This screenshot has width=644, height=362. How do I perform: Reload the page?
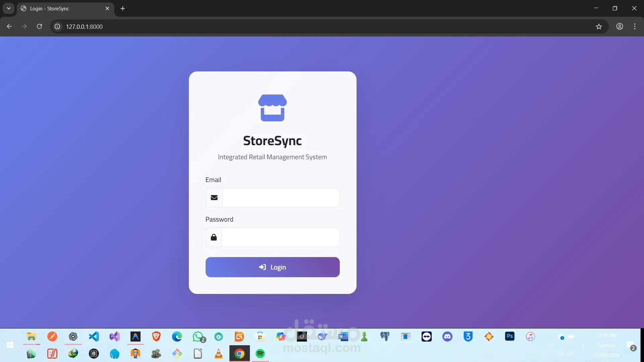click(x=39, y=26)
